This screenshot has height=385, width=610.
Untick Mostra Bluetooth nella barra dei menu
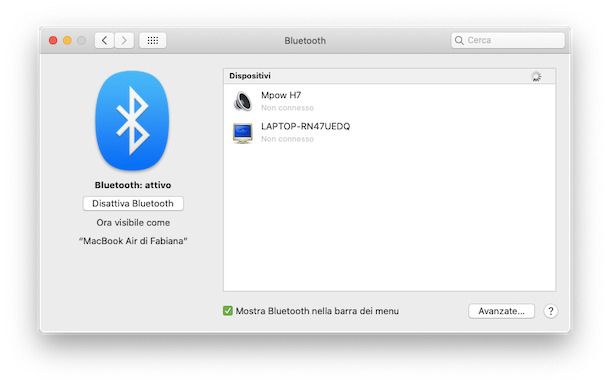[228, 311]
